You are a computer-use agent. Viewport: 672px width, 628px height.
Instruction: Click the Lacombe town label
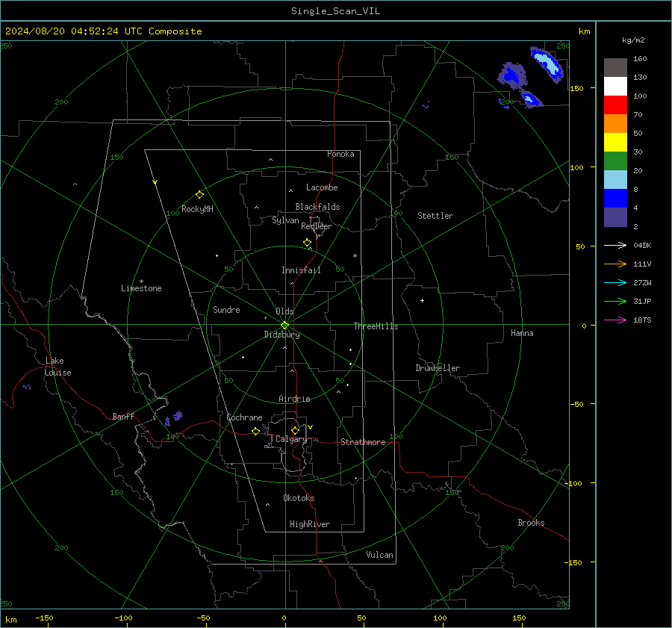click(322, 187)
